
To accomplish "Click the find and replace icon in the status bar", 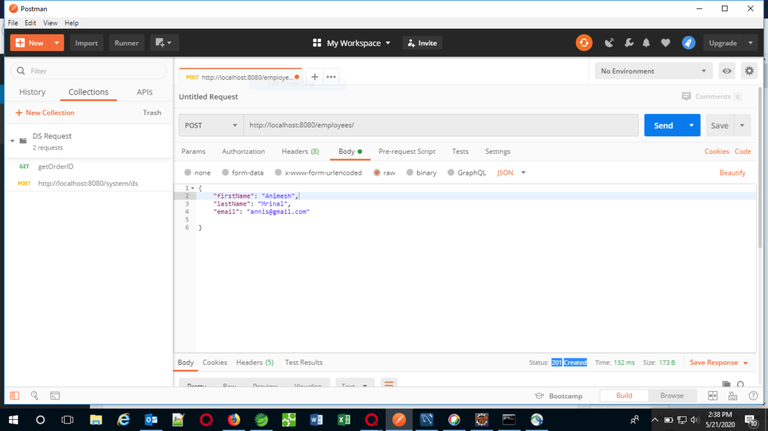I will [34, 395].
